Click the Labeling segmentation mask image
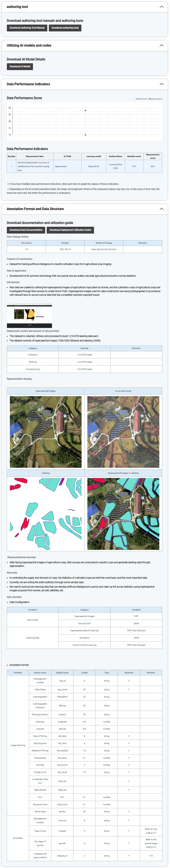170x868 pixels. click(46, 513)
